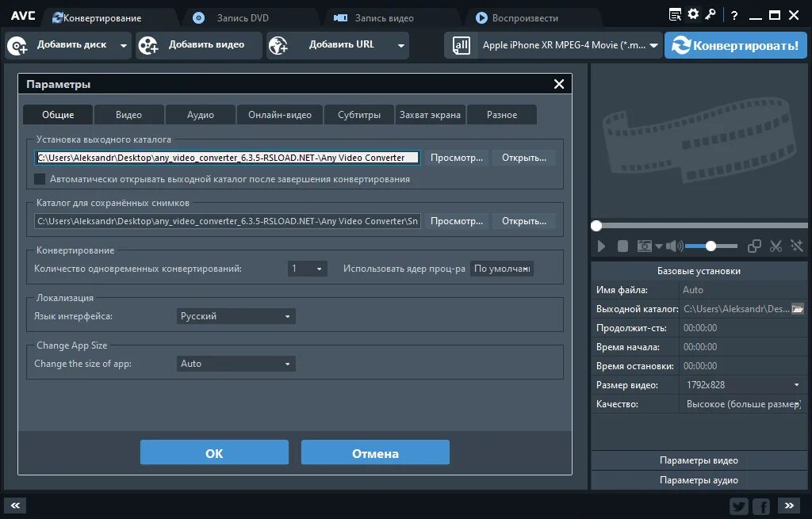Close the Параметры dialog with X
Viewport: 812px width, 519px height.
(559, 84)
